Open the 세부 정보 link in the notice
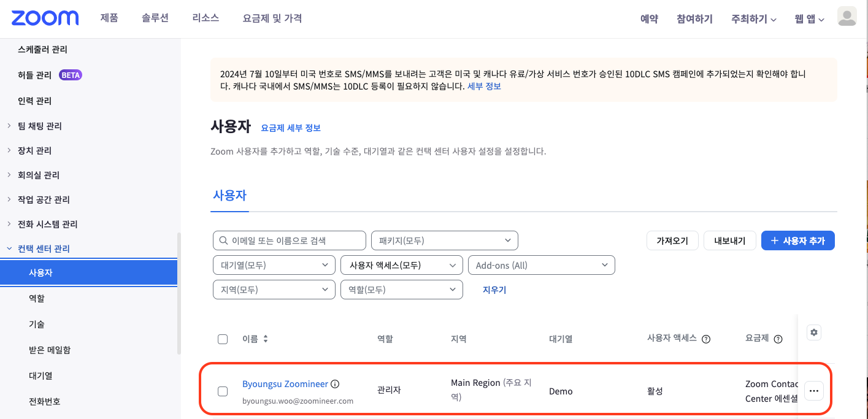Viewport: 868px width, 419px height. (484, 86)
